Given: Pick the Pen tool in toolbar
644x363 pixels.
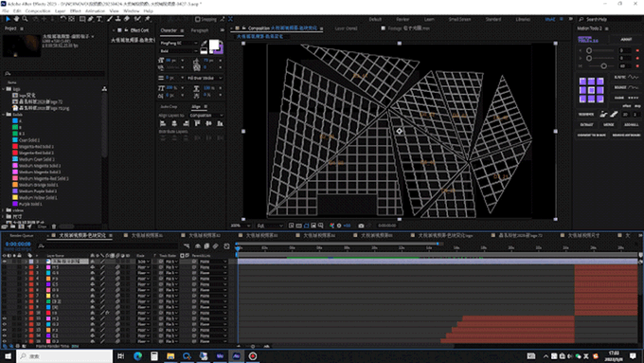Looking at the screenshot, I should (90, 19).
